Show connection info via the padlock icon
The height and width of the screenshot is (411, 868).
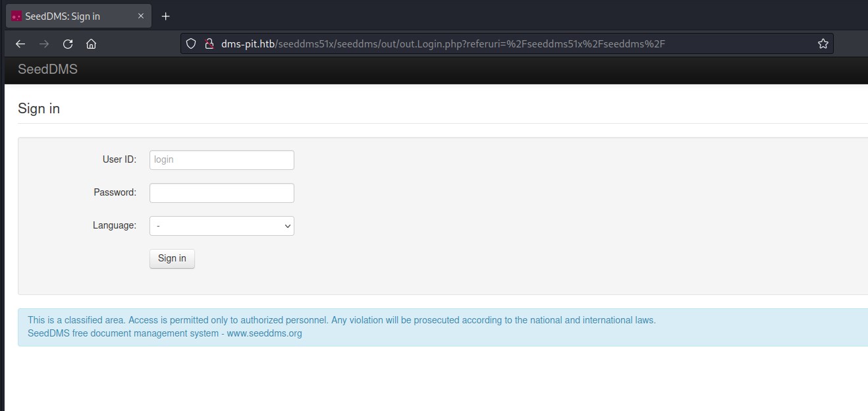click(209, 44)
